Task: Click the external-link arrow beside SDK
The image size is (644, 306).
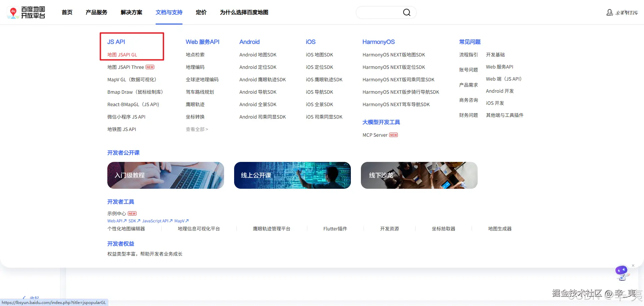Action: point(139,221)
